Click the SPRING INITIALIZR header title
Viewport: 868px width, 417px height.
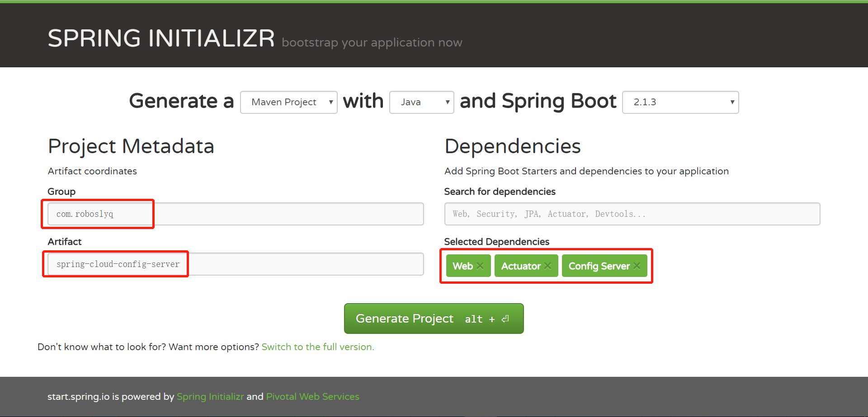click(161, 38)
